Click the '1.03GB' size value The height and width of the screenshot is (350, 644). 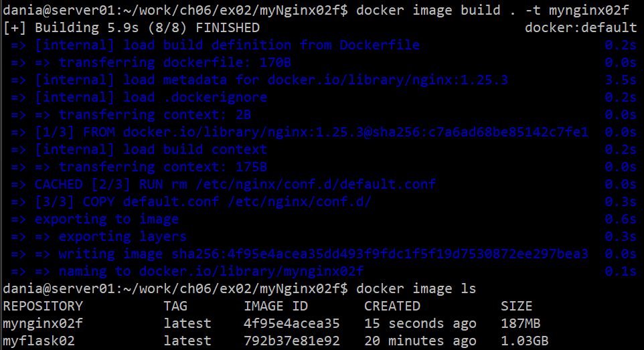[524, 341]
